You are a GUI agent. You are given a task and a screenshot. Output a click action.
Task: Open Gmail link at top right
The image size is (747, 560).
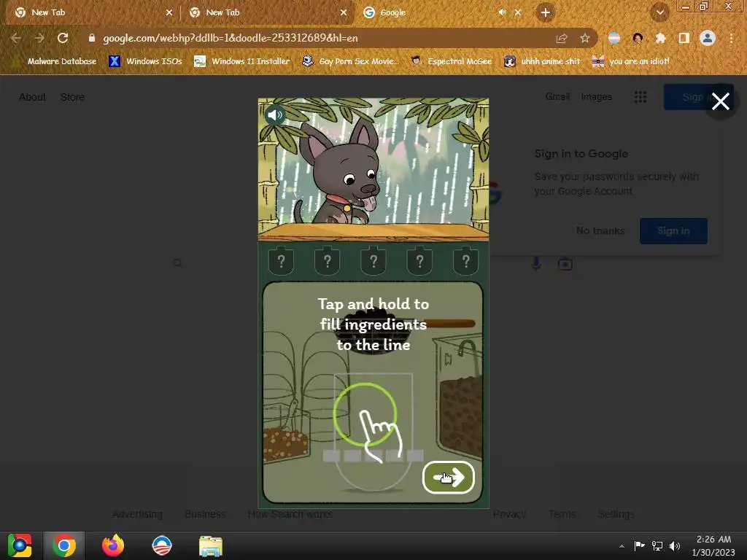pos(557,97)
